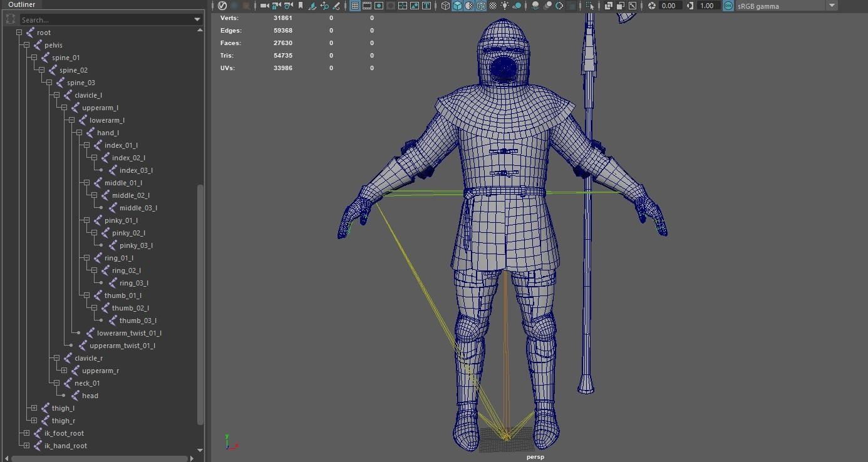Click the Outliner vertical scrollbar thumb

pyautogui.click(x=200, y=305)
